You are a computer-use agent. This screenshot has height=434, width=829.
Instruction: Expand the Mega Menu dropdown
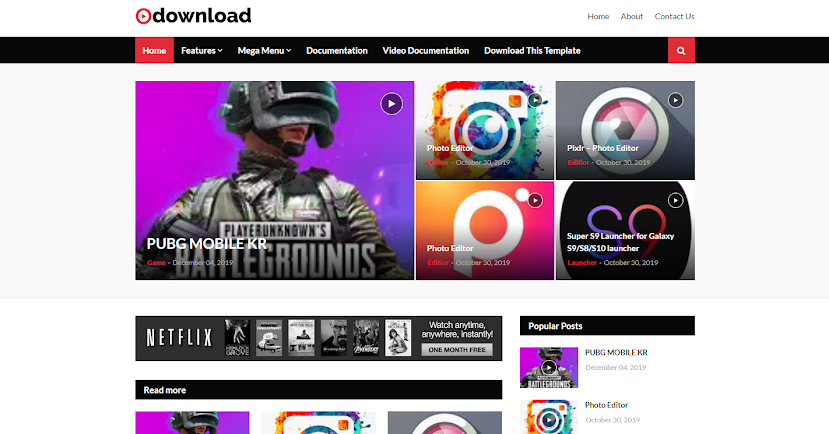coord(264,51)
